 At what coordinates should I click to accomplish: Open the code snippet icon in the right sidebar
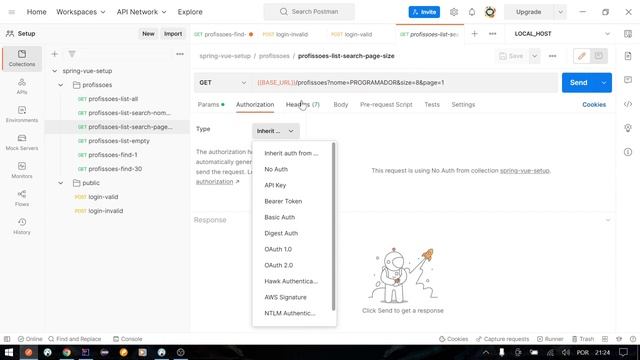(x=628, y=104)
